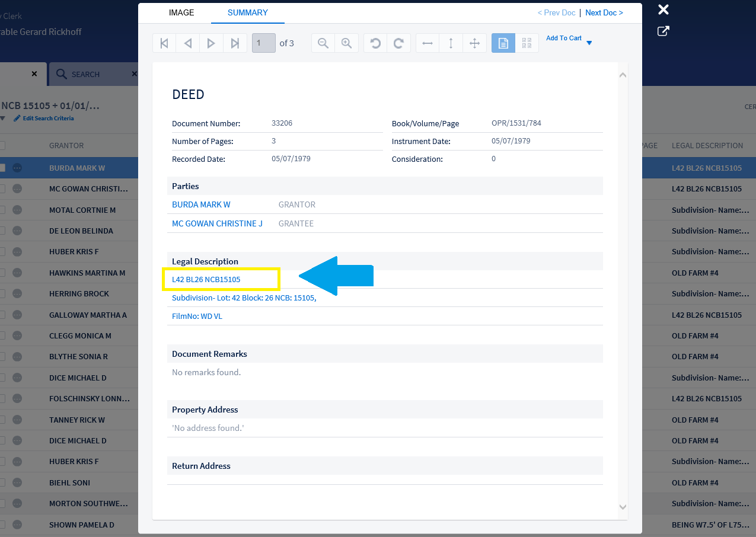Select checkbox for HUBER KRIS F row
This screenshot has width=756, height=537.
[x=2, y=252]
